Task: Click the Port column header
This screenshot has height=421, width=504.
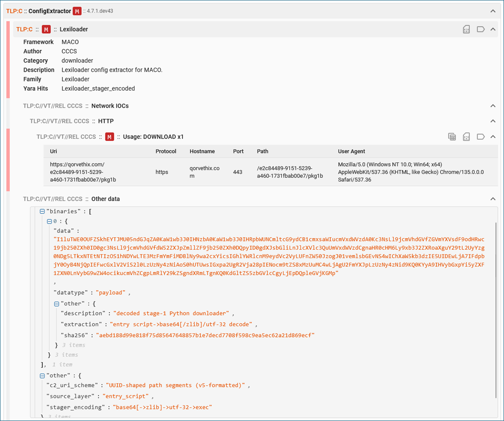Action: coord(238,151)
